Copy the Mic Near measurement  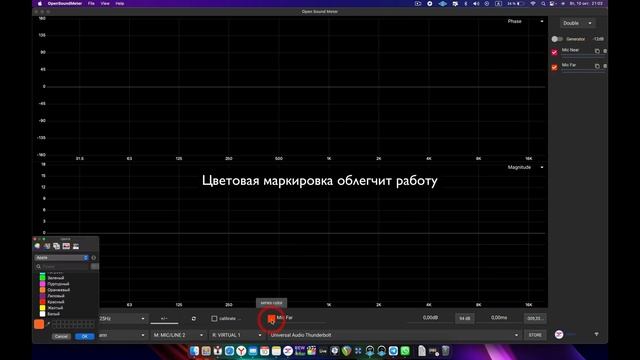point(597,51)
